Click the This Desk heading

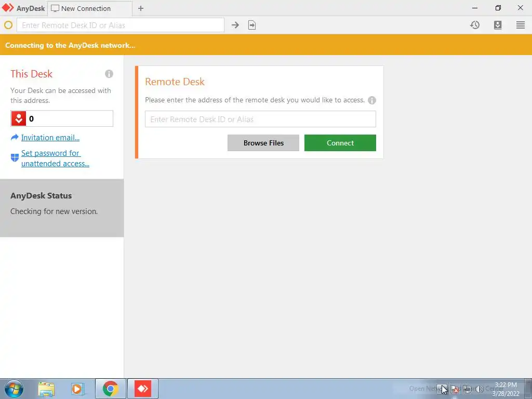coord(31,74)
